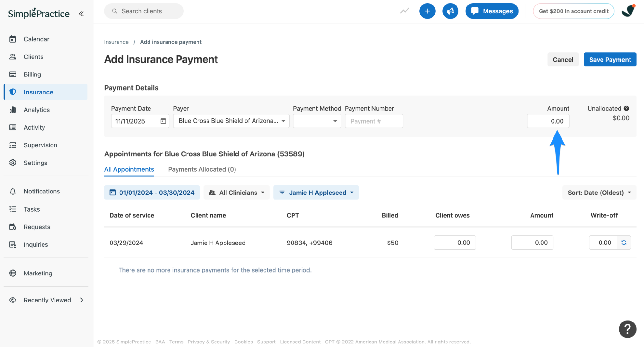Click the Clients people icon
Screen dimensions: 644x347
click(13, 57)
